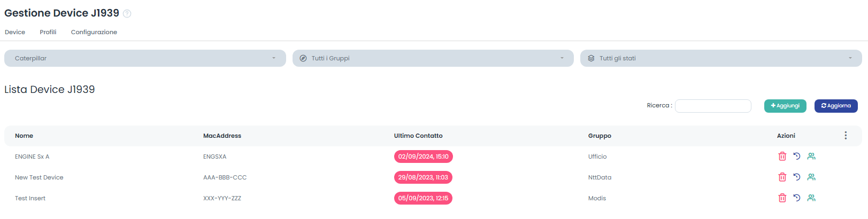Screen dimensions: 868x219
Task: Switch to the Profili tab
Action: click(48, 32)
